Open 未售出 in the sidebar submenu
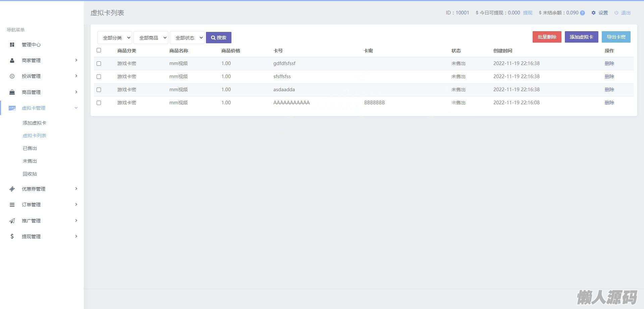The width and height of the screenshot is (644, 309). point(30,161)
